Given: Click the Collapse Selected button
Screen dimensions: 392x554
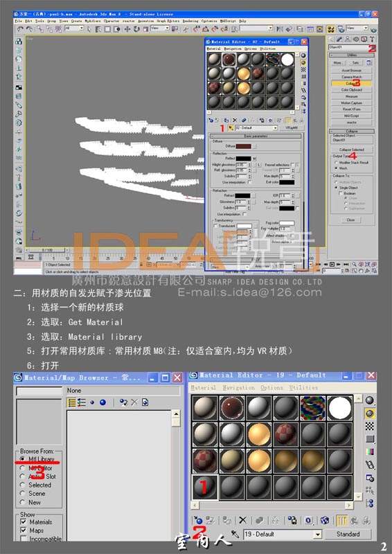Looking at the screenshot, I should (x=351, y=150).
